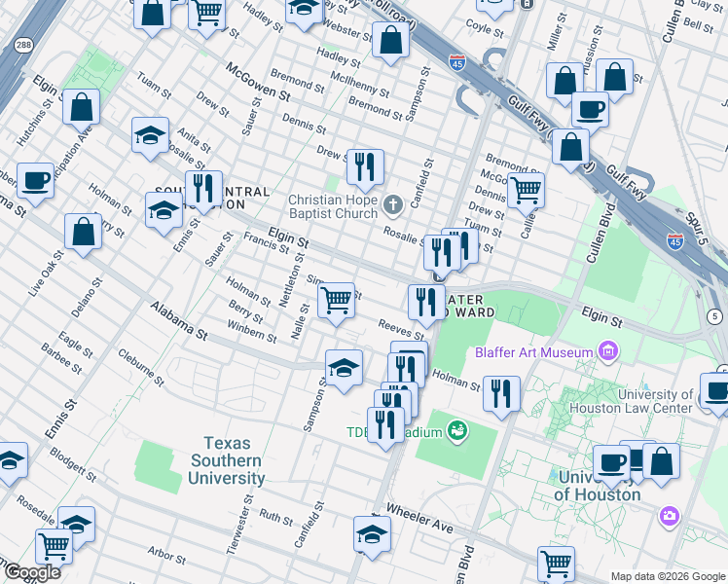
Task: Click the Christian Hope Baptist Church label
Action: click(333, 206)
